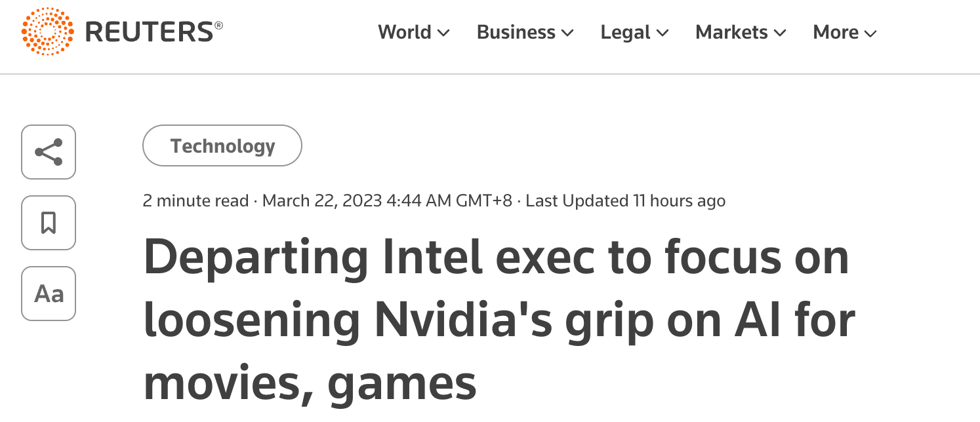Viewport: 980px width, 422px height.
Task: Click the Departing Intel exec headline
Action: pos(499,320)
